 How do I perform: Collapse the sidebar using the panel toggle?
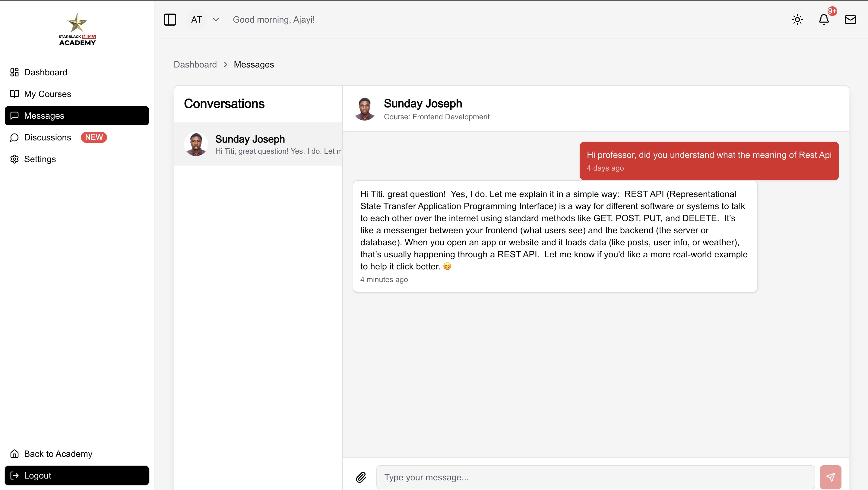170,20
